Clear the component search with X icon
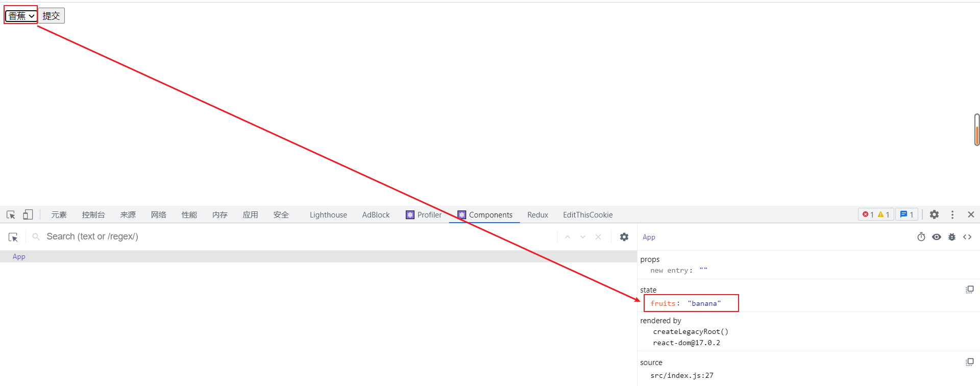The height and width of the screenshot is (386, 980). tap(598, 237)
